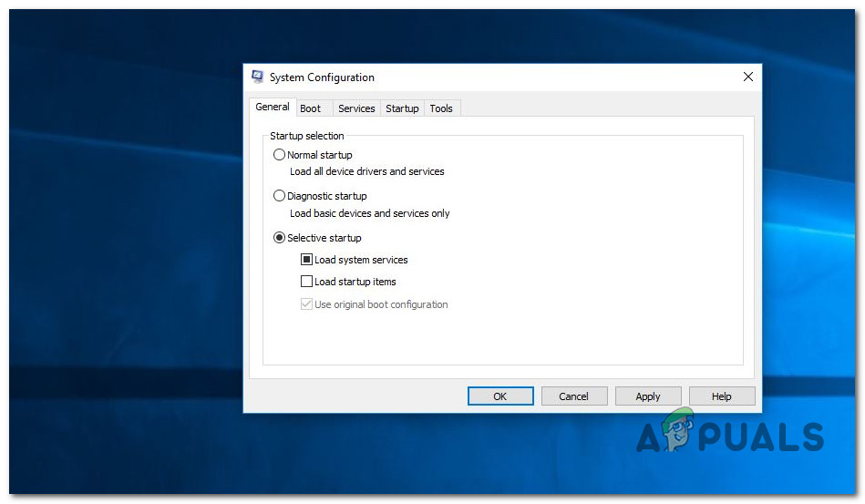Select the Normal startup radio button
865x504 pixels.
(279, 155)
